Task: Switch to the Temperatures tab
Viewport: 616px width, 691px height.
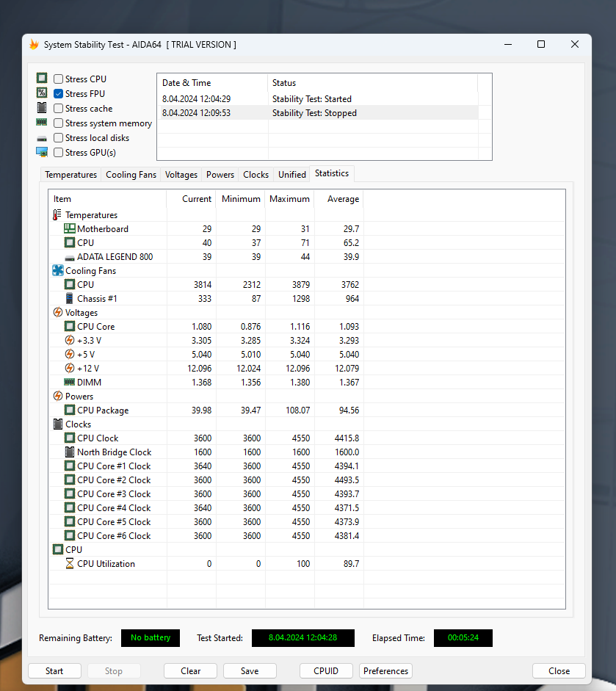Action: tap(70, 175)
